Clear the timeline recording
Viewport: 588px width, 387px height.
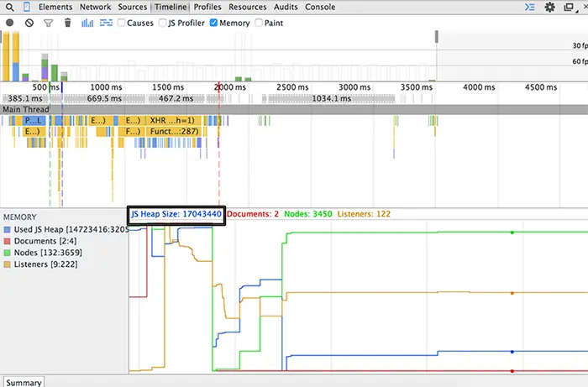29,23
